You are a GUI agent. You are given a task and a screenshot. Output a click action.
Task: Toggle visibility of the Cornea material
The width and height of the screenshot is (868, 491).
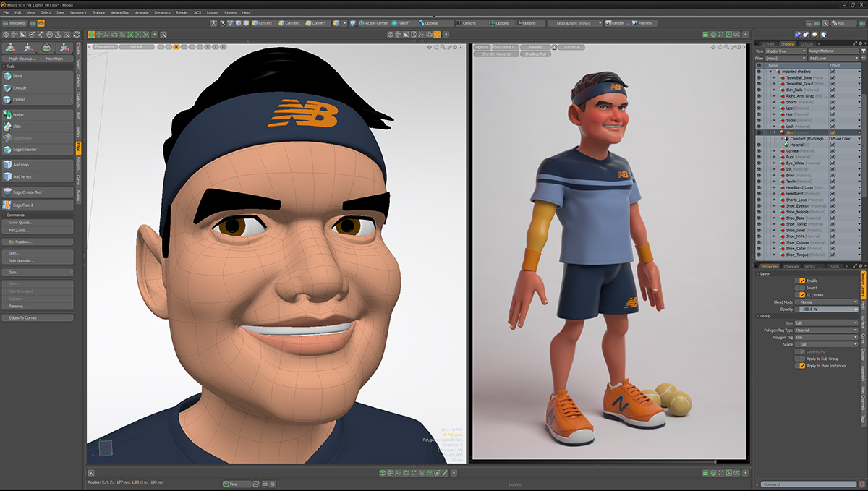point(759,150)
